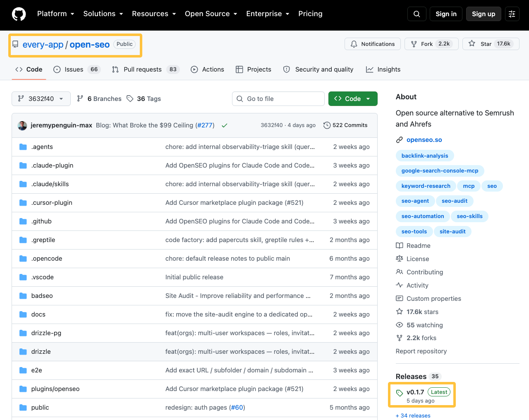Click the branch icon beside 6 Branches

tap(80, 98)
